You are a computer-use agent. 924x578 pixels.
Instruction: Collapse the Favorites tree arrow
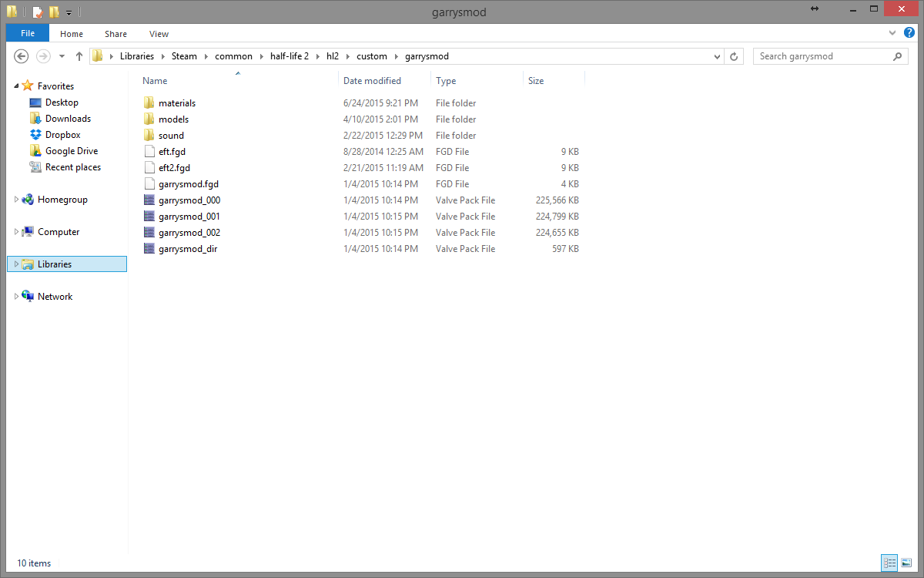click(17, 86)
